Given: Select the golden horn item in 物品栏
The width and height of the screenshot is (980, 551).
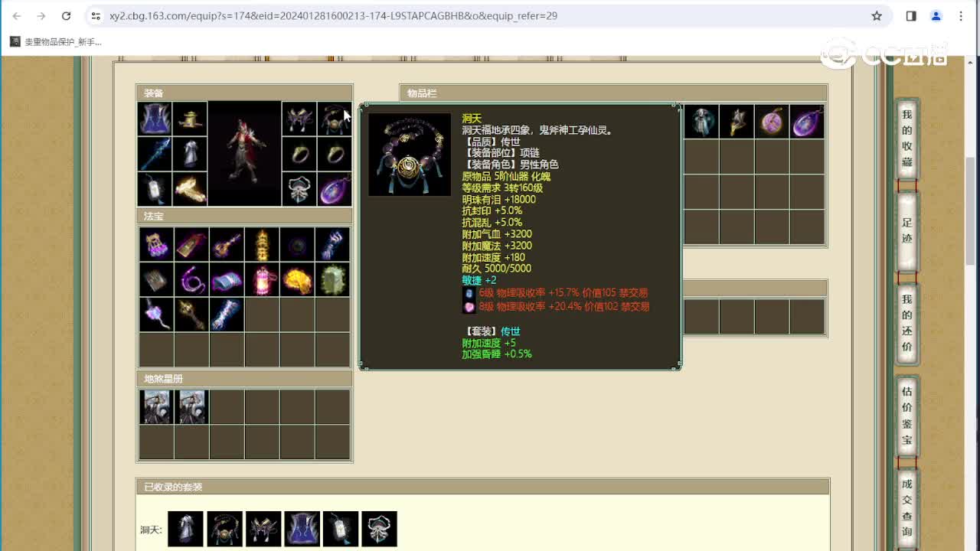Looking at the screenshot, I should click(x=737, y=122).
